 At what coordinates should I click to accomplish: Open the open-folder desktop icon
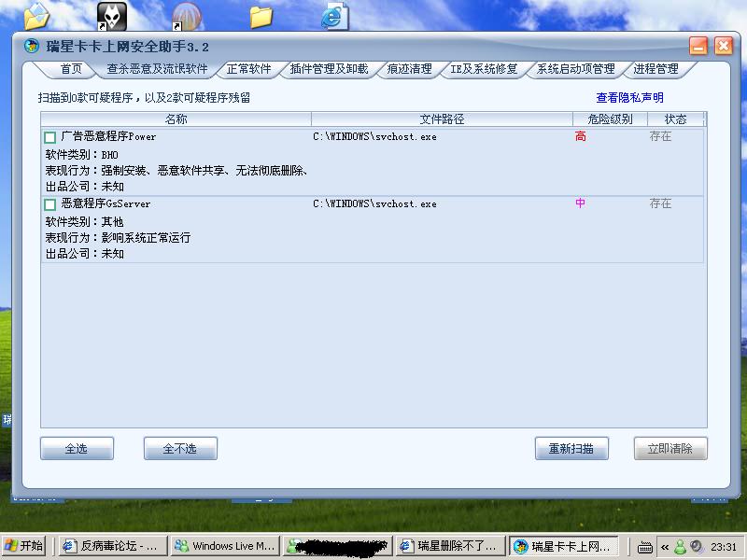pyautogui.click(x=36, y=16)
